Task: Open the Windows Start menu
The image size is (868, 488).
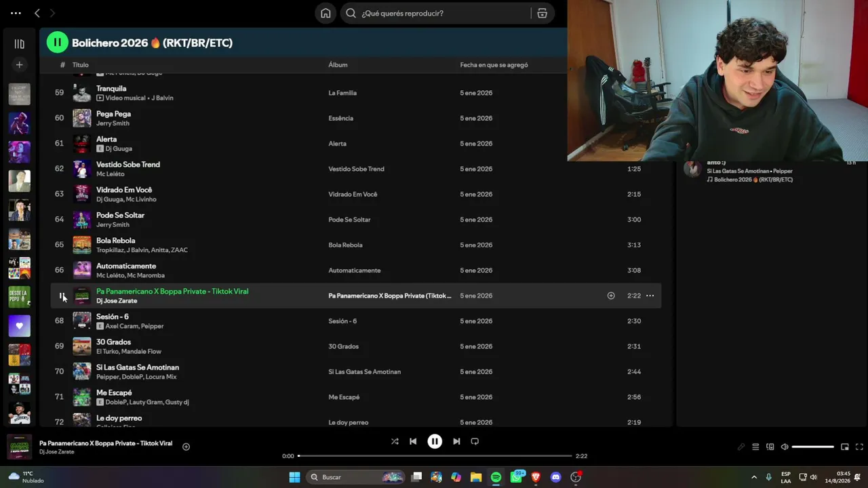Action: [x=294, y=477]
